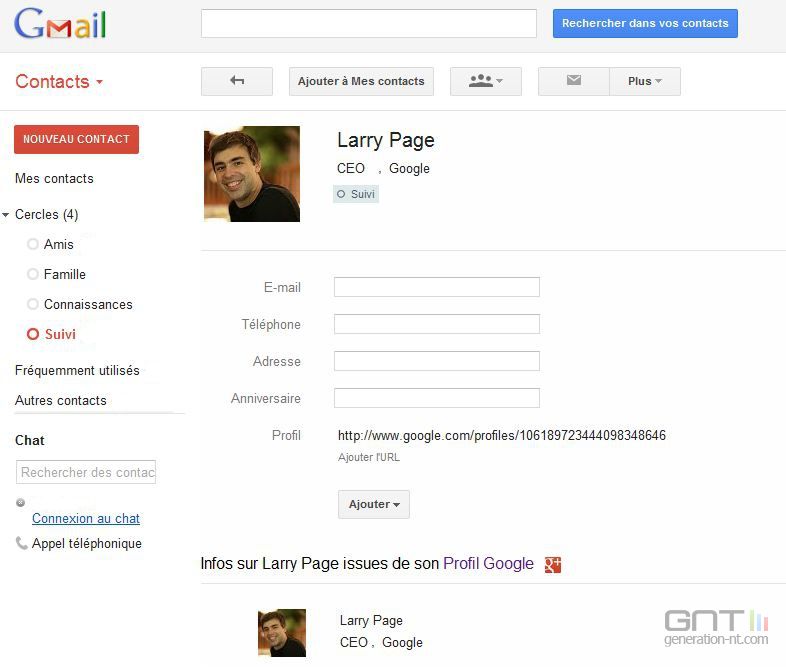
Task: Click into the Anniversaire field
Action: click(437, 398)
